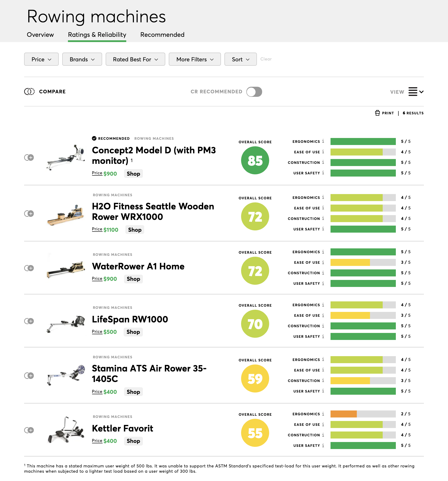This screenshot has height=481, width=448.
Task: Switch to the Overview tab
Action: coord(40,35)
